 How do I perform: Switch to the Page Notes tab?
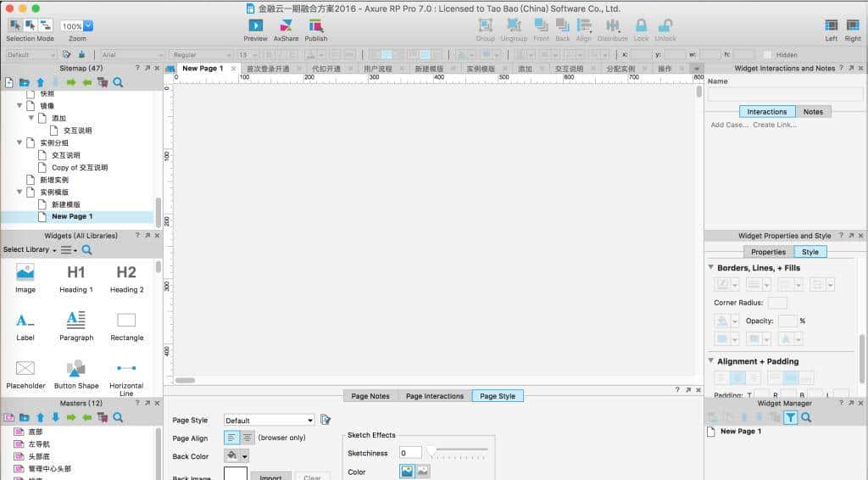(x=370, y=396)
